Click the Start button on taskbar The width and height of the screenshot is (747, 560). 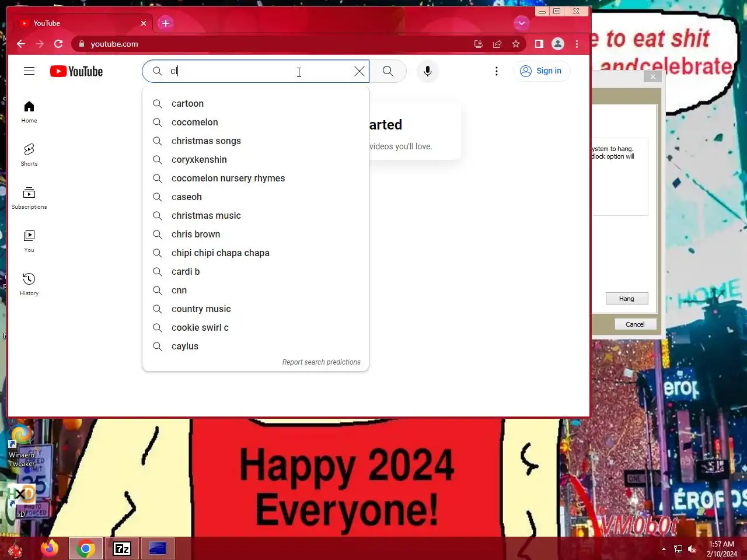[15, 549]
